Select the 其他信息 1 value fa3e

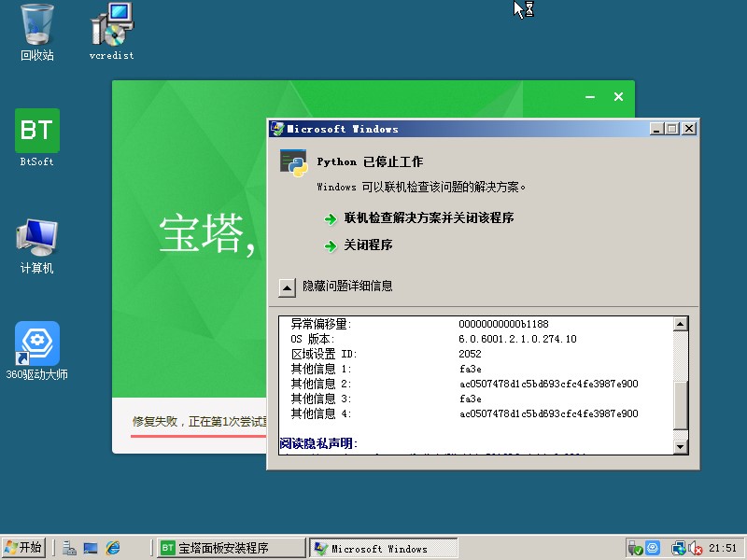point(471,369)
